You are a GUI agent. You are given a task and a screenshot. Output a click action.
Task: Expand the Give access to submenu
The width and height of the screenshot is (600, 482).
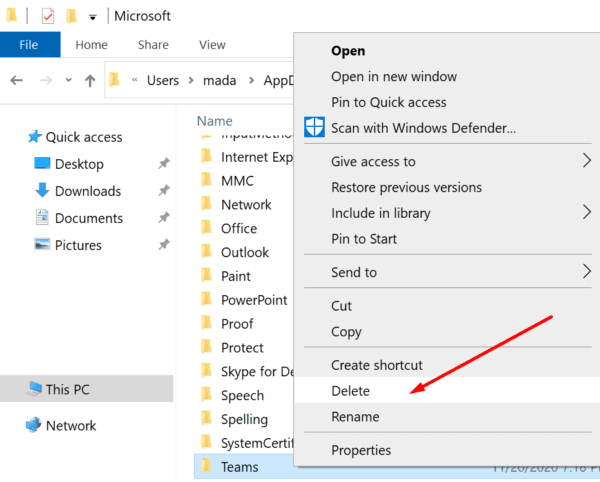click(x=373, y=162)
